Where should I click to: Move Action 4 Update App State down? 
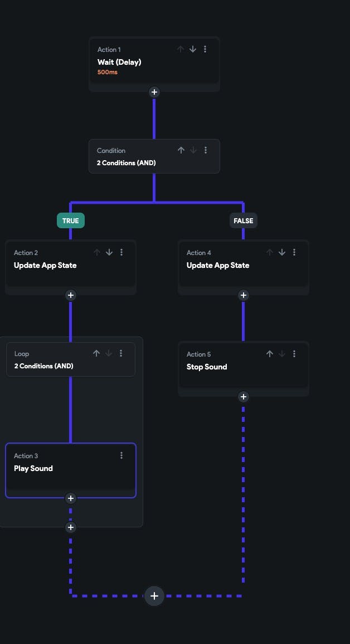tap(282, 252)
